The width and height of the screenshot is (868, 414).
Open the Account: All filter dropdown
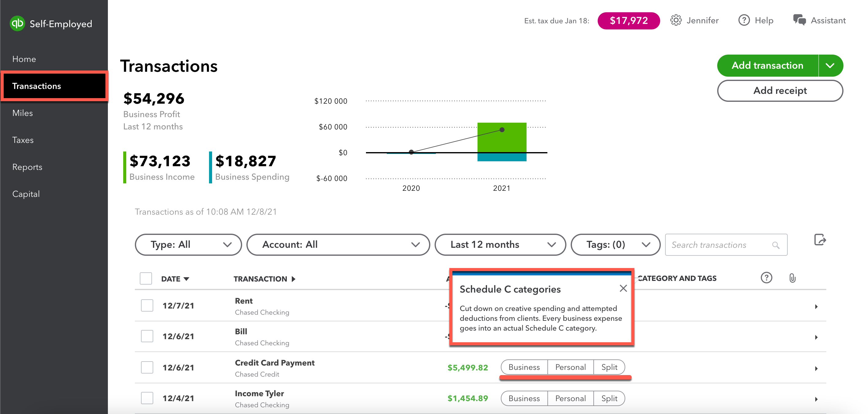click(x=338, y=244)
